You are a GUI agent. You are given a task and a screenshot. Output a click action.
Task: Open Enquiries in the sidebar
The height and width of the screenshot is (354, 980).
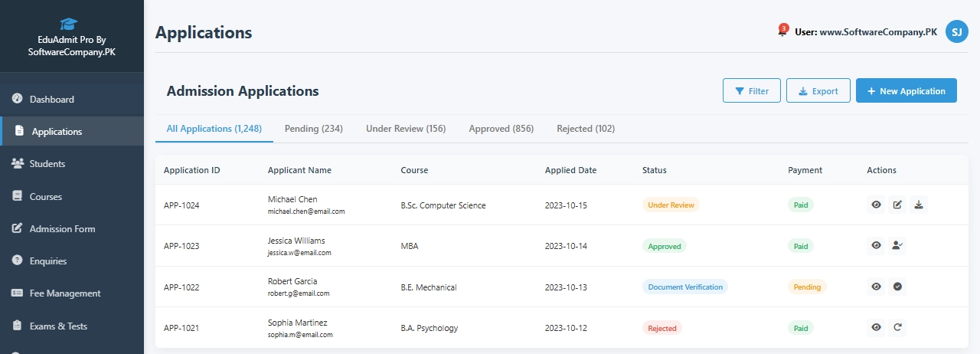72,261
